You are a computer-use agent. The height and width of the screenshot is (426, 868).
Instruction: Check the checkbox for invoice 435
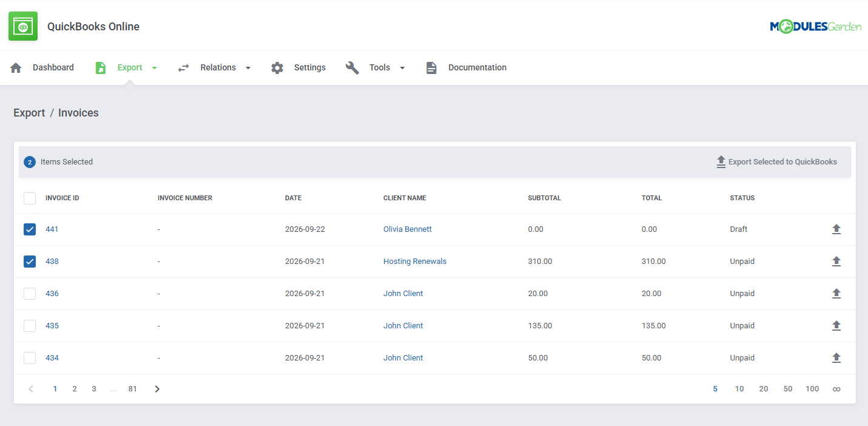(30, 326)
